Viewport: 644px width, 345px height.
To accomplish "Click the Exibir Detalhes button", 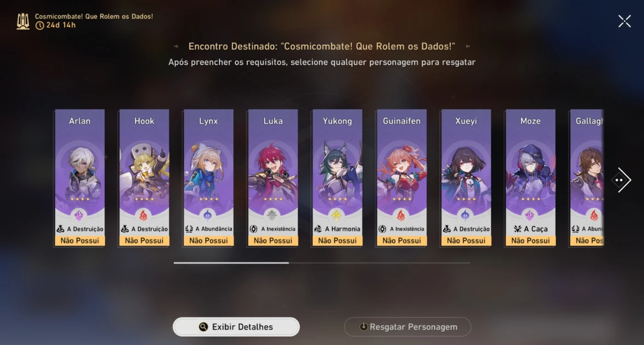I will pyautogui.click(x=236, y=327).
